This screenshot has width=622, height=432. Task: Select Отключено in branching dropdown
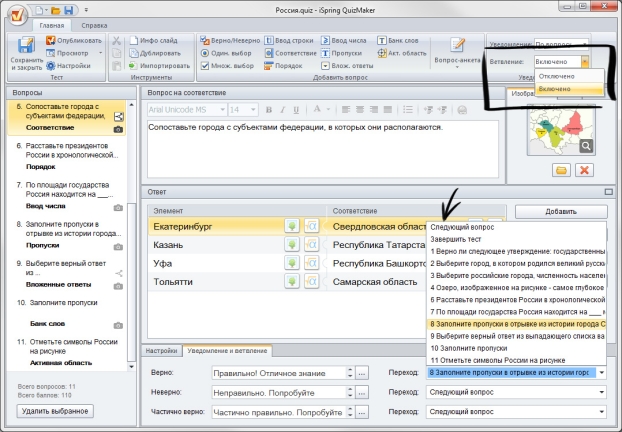pos(569,76)
